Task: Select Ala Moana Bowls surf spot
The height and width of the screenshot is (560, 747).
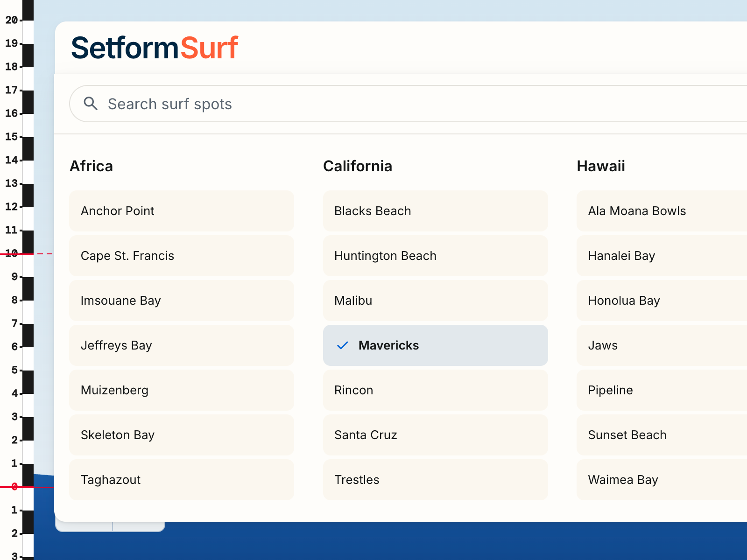Action: click(662, 211)
